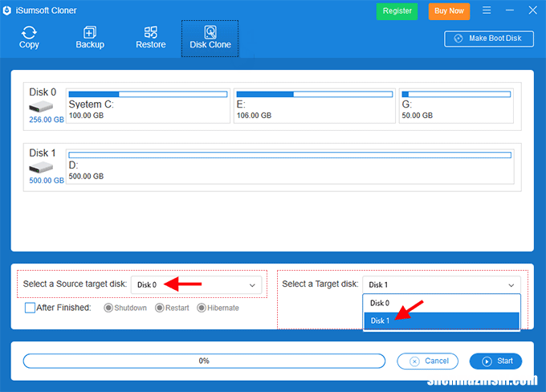
Task: Click the iSumsoft Cloner logo icon
Action: click(x=7, y=10)
